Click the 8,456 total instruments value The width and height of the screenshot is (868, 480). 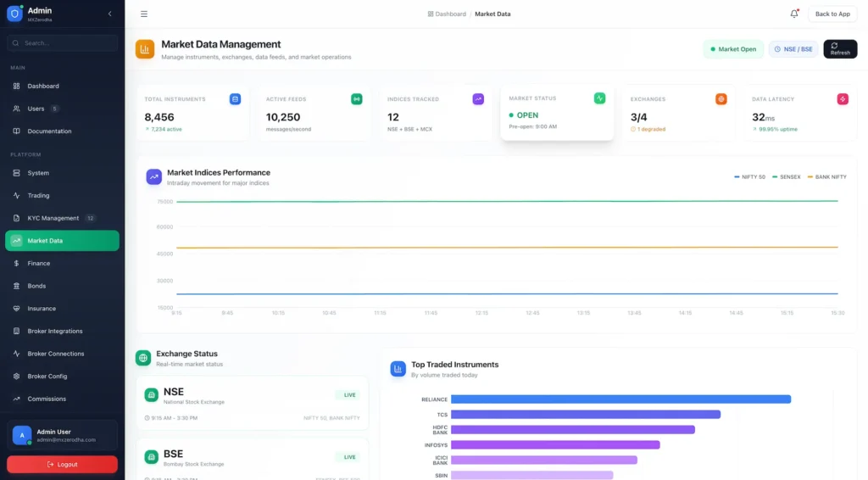(159, 117)
